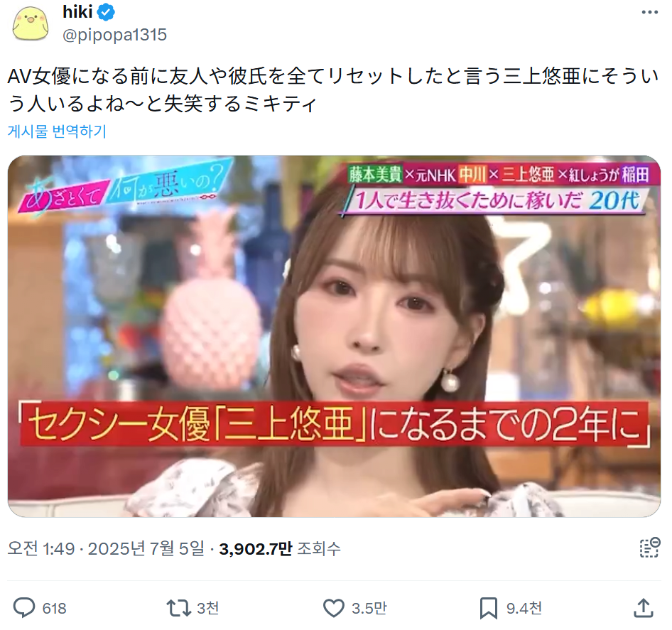Bookmark the post with ribbon icon
Viewport: 672px width, 630px height.
tap(488, 608)
